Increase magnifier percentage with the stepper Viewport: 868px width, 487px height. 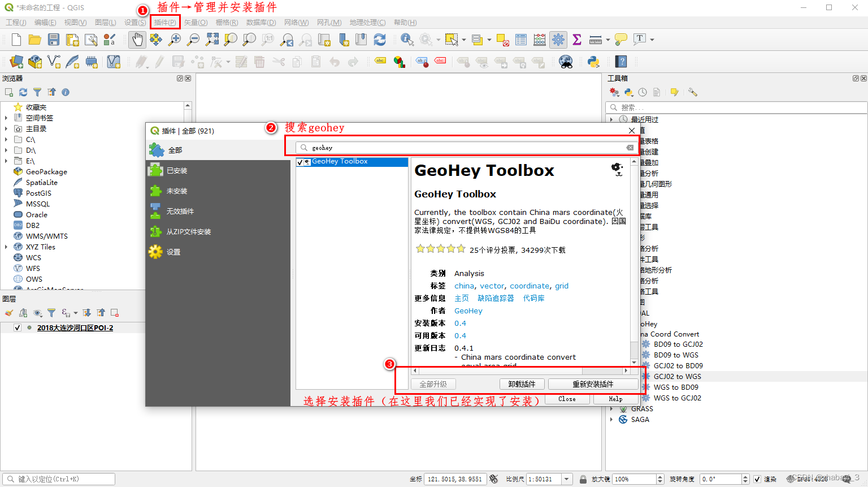659,476
